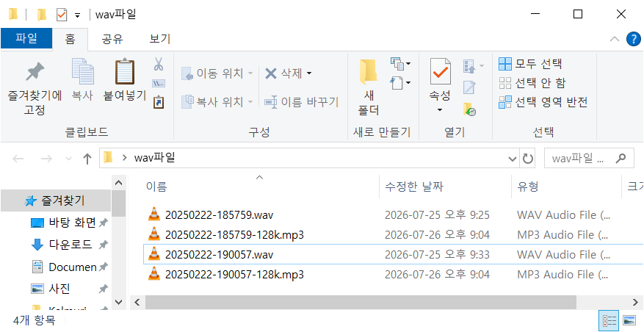
Task: Open 사진 in navigation pane
Action: 51,289
